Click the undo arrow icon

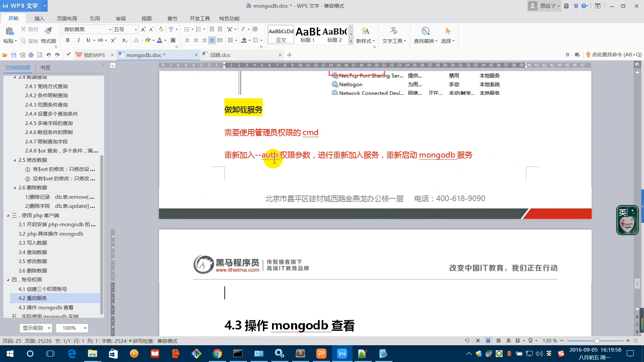pyautogui.click(x=49, y=55)
